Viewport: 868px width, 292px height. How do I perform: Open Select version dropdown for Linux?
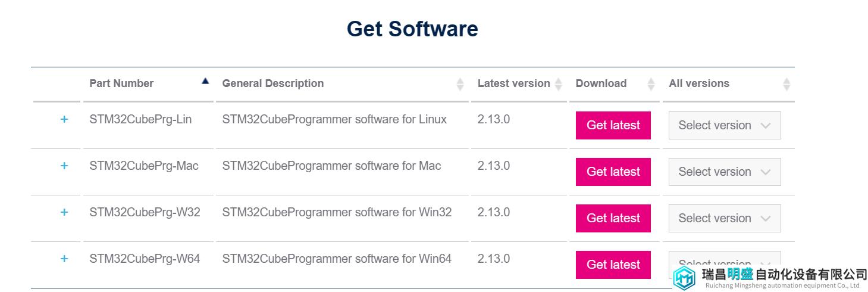coord(725,125)
